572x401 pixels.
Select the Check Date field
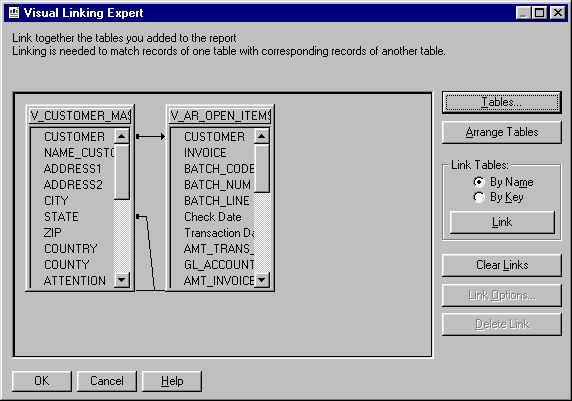pyautogui.click(x=212, y=217)
